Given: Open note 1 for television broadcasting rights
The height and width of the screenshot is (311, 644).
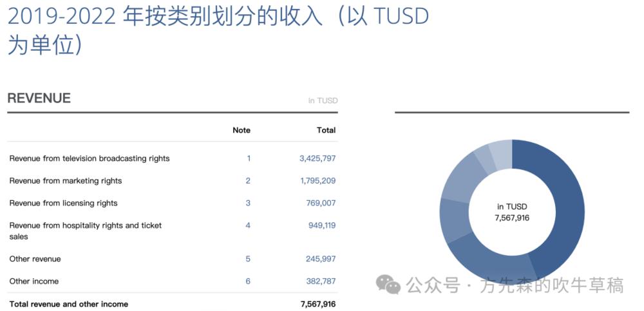Looking at the screenshot, I should [x=248, y=158].
